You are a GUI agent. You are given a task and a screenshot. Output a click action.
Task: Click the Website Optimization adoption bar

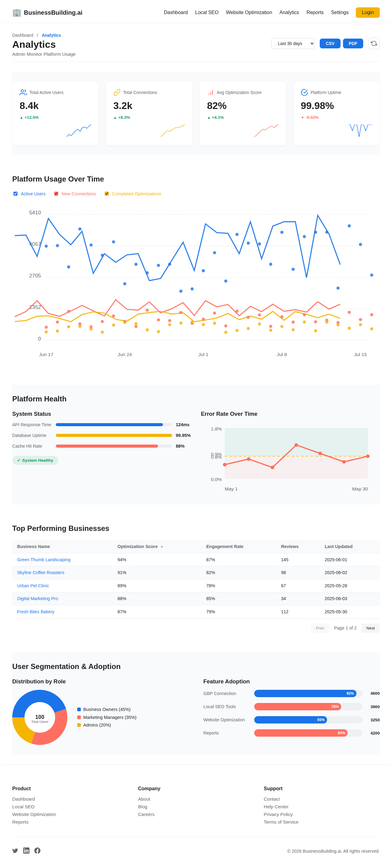click(308, 720)
